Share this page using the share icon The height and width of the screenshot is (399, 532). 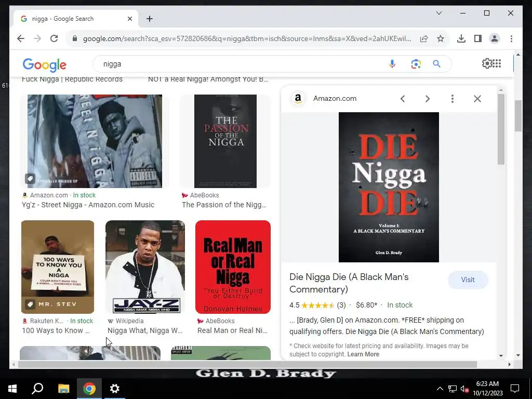424,38
